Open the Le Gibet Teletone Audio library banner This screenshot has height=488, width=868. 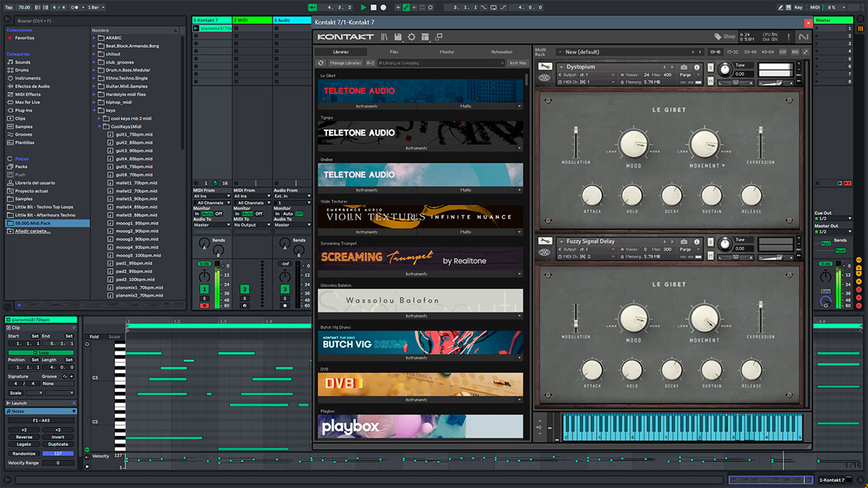[420, 90]
